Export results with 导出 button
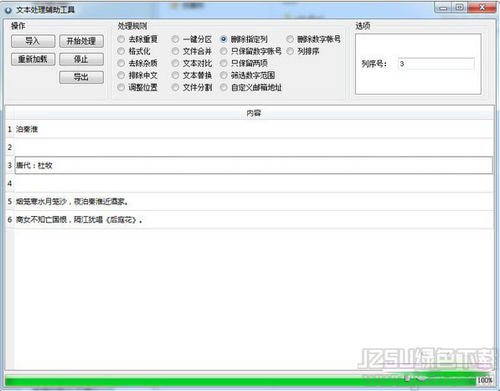The width and height of the screenshot is (500, 391). (81, 77)
